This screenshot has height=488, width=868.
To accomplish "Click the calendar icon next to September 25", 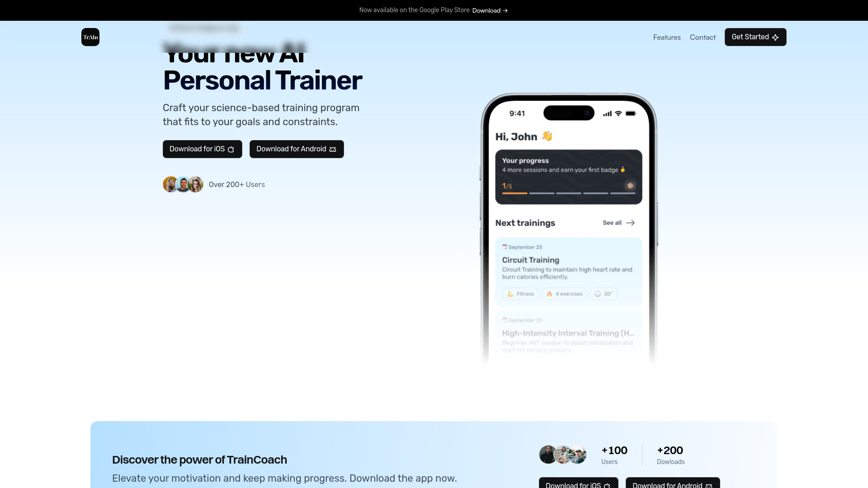I will point(505,246).
